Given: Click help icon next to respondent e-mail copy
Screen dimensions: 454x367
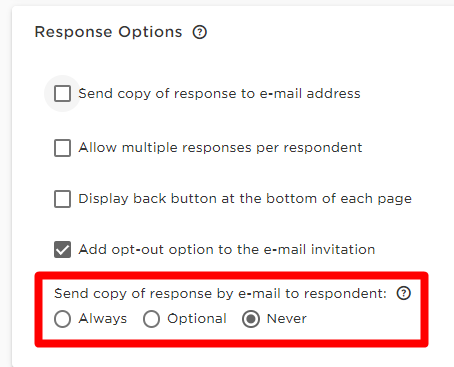Looking at the screenshot, I should [404, 293].
